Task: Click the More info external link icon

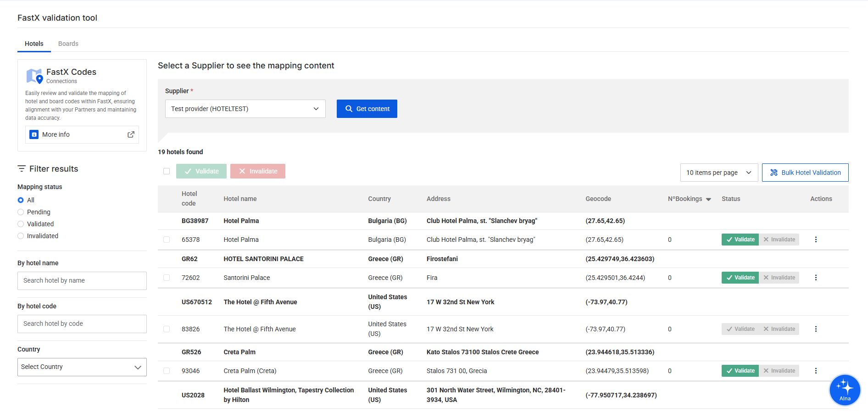Action: [131, 134]
